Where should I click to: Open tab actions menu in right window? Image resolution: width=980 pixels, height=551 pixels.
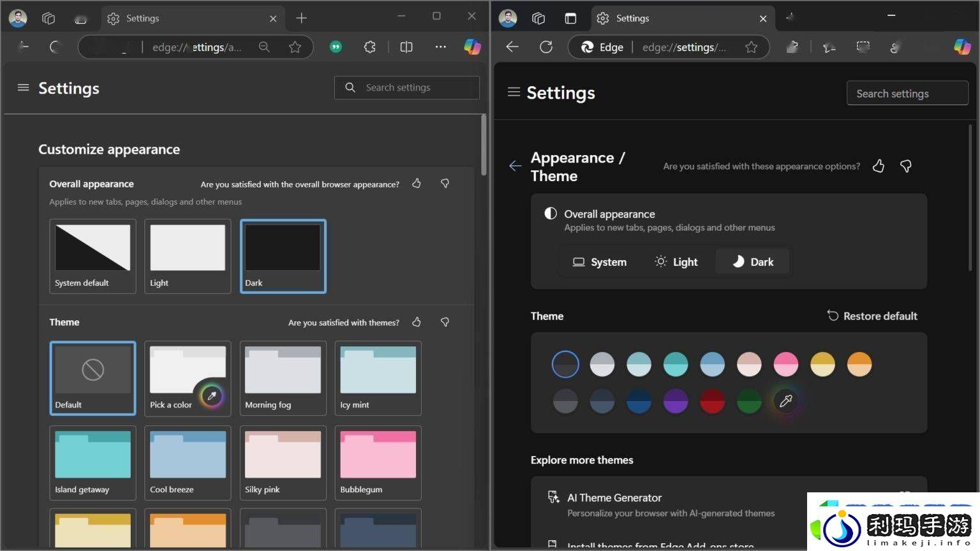(570, 18)
